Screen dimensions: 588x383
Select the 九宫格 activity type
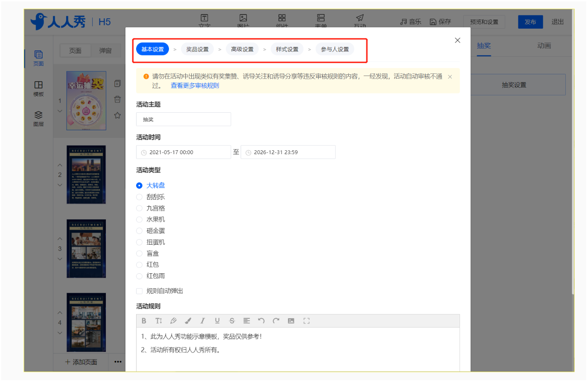click(151, 208)
